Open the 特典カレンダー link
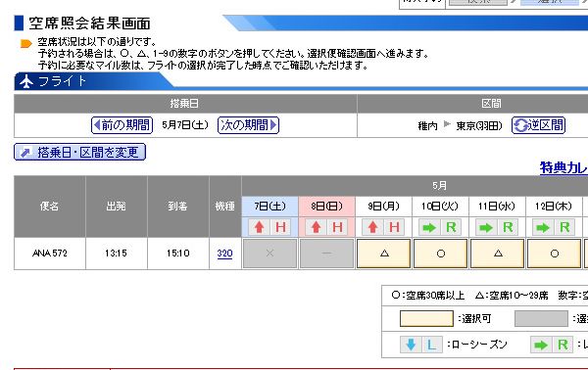The height and width of the screenshot is (370, 588). 563,167
